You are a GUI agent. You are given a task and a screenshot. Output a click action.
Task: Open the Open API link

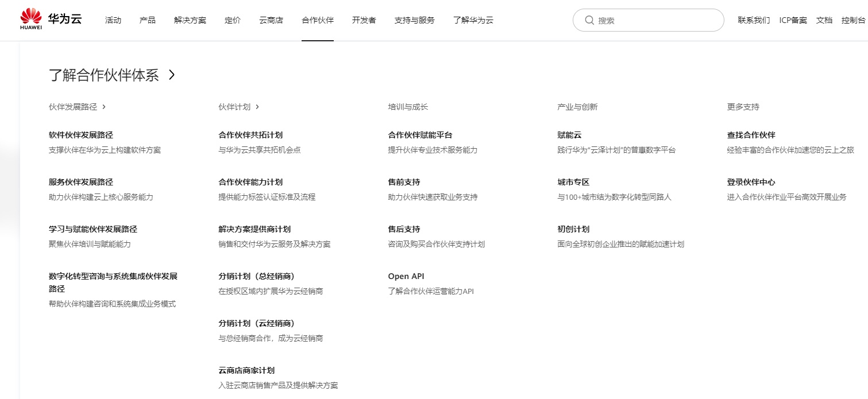coord(406,276)
